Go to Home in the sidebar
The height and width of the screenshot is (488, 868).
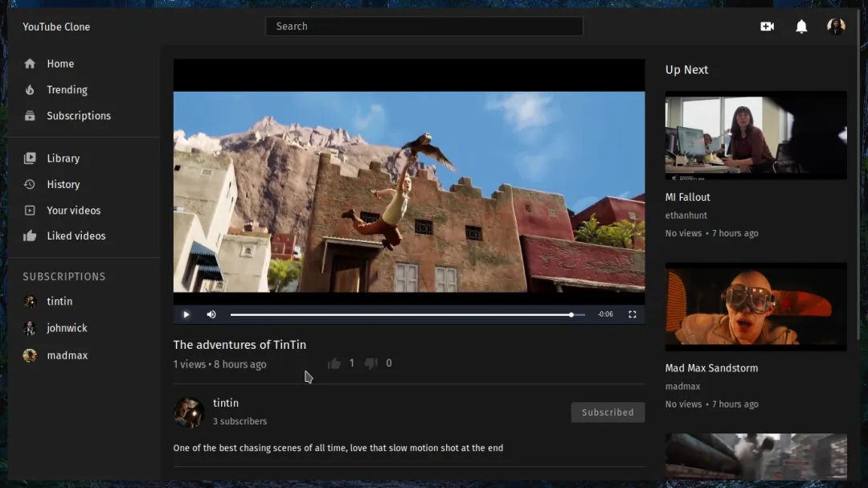pyautogui.click(x=60, y=64)
